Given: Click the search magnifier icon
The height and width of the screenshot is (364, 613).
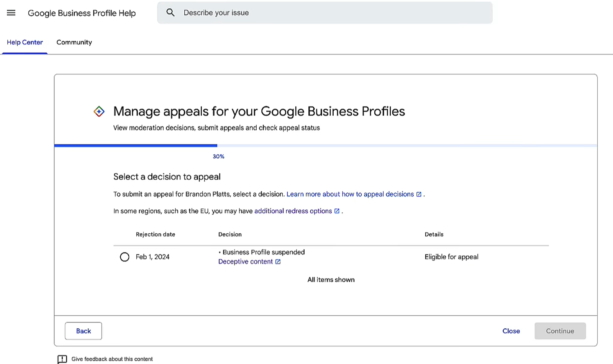Looking at the screenshot, I should point(170,13).
